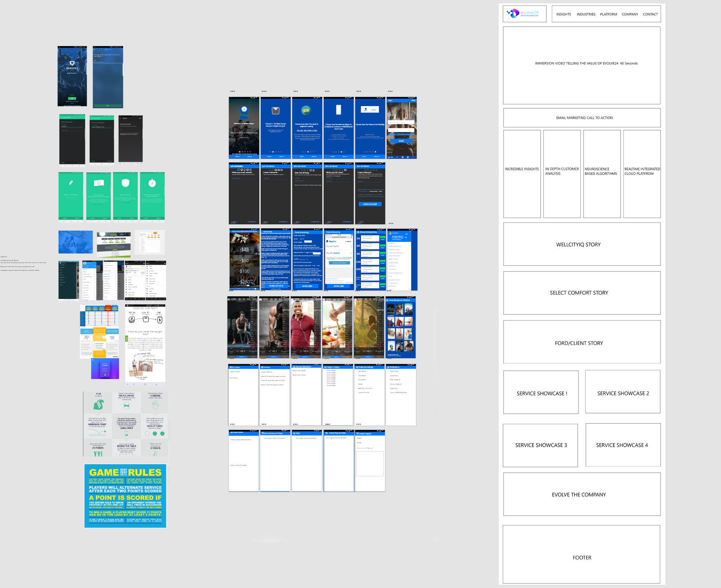Select the EVOLVE THE COMPANY block
The height and width of the screenshot is (588, 721).
click(582, 494)
